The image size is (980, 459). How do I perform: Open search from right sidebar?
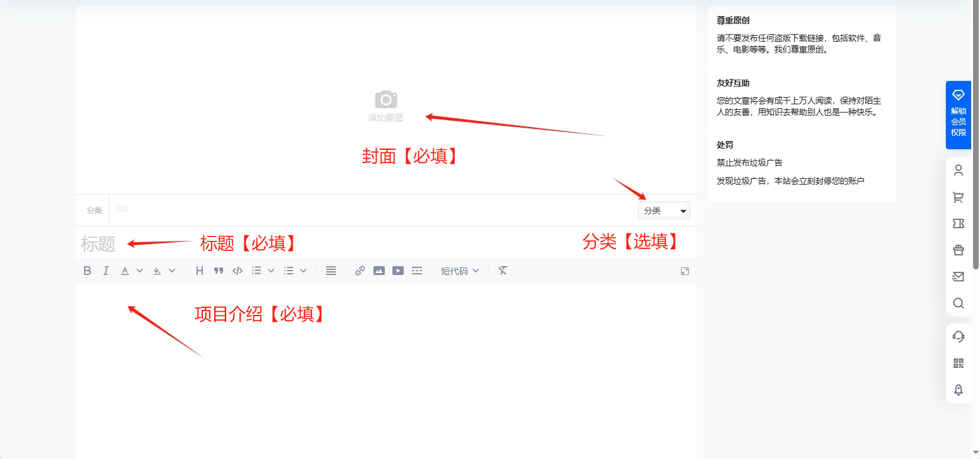coord(959,303)
